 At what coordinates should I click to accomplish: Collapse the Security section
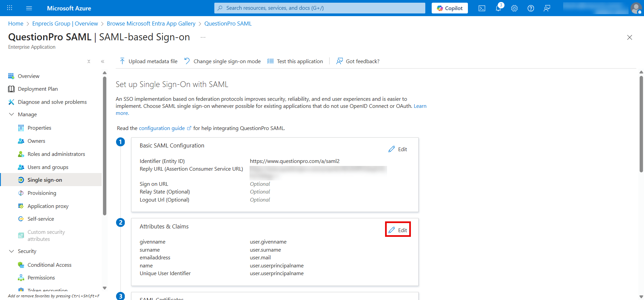(x=11, y=251)
